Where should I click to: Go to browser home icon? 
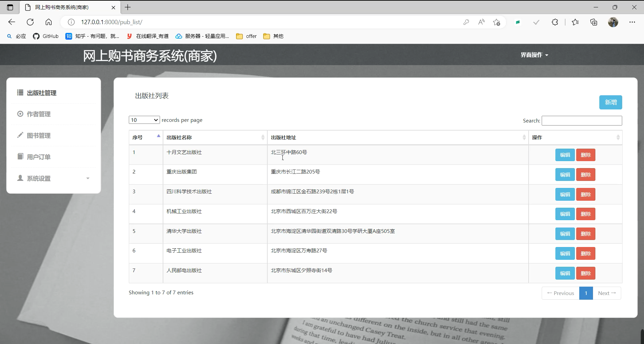click(49, 22)
